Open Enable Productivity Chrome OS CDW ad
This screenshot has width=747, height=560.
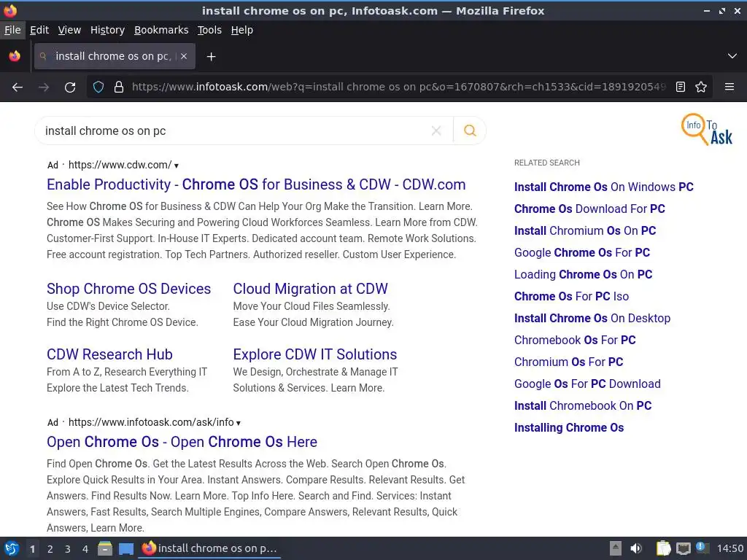coord(256,184)
